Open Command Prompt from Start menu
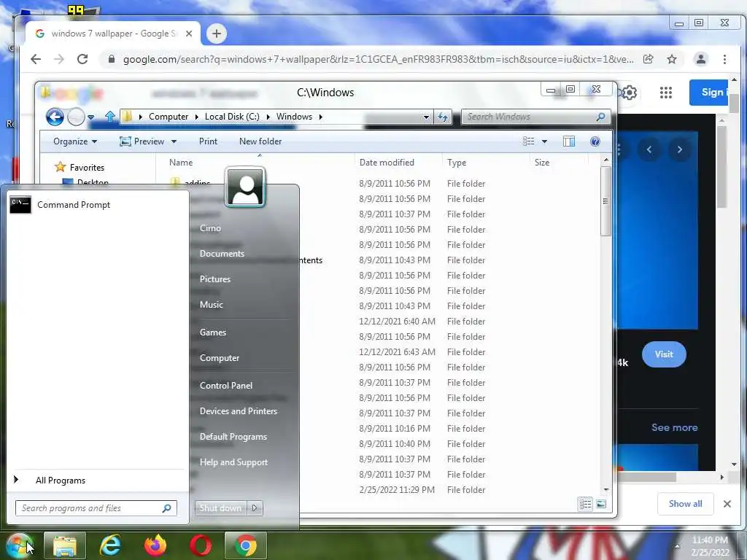The height and width of the screenshot is (560, 747). click(98, 205)
